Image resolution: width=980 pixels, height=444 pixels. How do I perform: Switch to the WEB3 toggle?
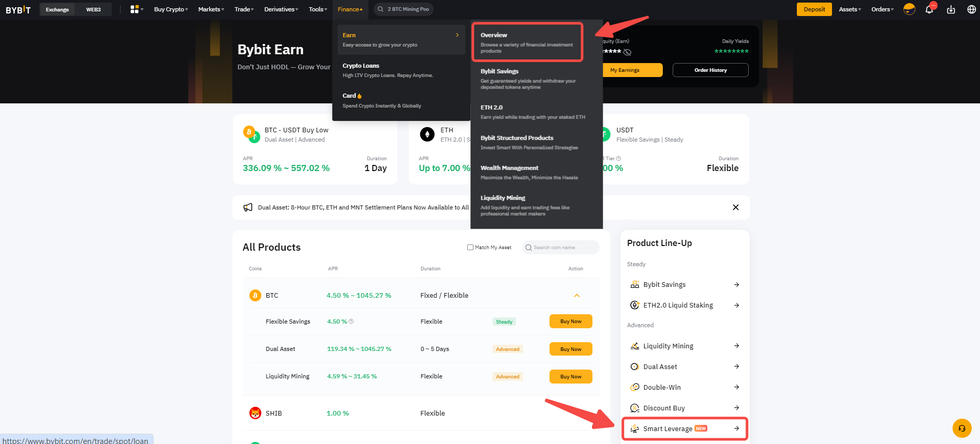point(93,9)
